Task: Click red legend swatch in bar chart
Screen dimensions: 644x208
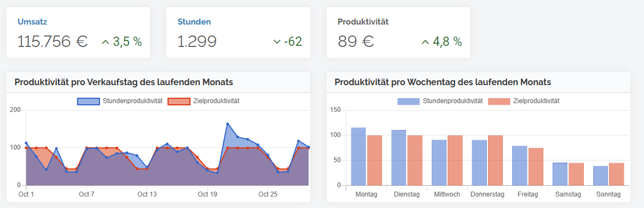Action: click(x=498, y=101)
